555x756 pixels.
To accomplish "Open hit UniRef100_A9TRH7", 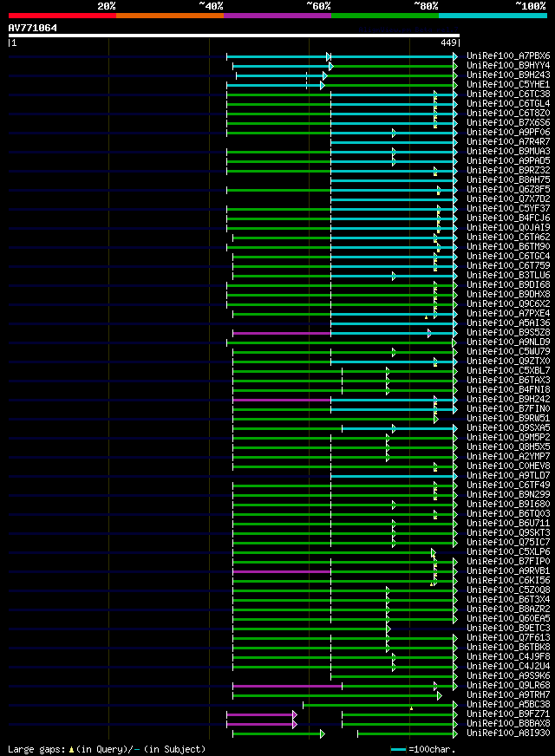I will [508, 695].
